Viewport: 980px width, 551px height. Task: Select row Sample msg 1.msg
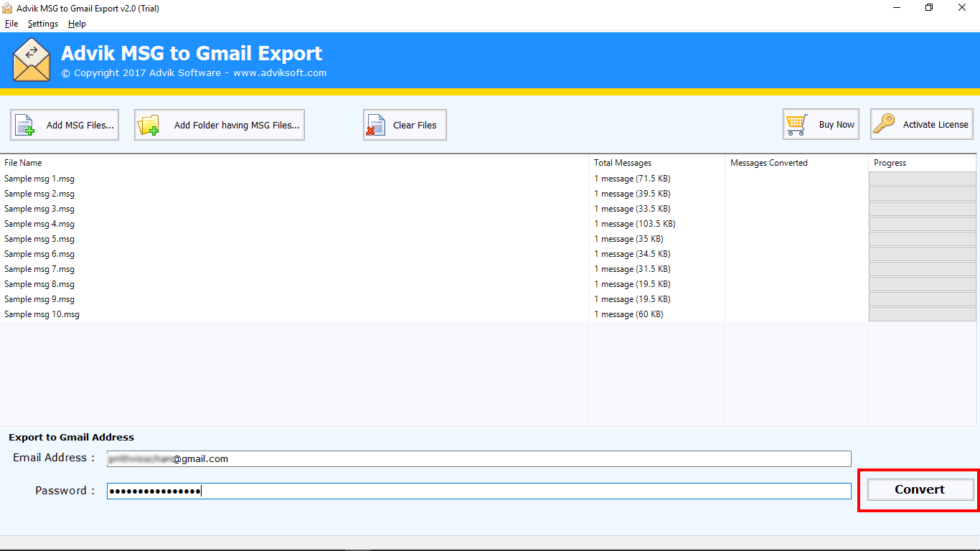[488, 179]
